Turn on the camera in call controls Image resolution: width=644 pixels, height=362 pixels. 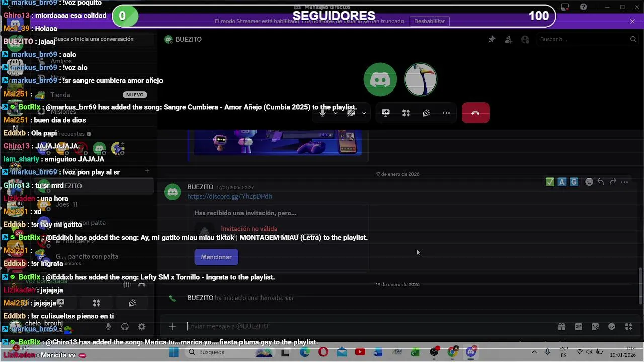pyautogui.click(x=351, y=113)
